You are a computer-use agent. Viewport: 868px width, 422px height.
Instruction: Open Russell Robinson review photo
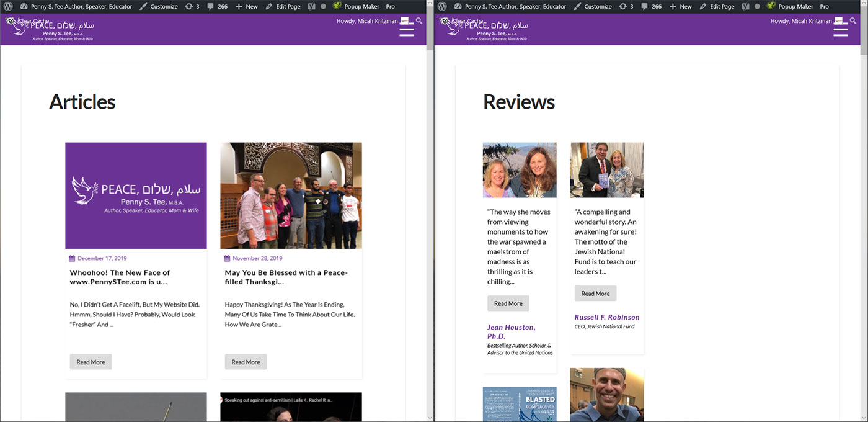coord(607,170)
